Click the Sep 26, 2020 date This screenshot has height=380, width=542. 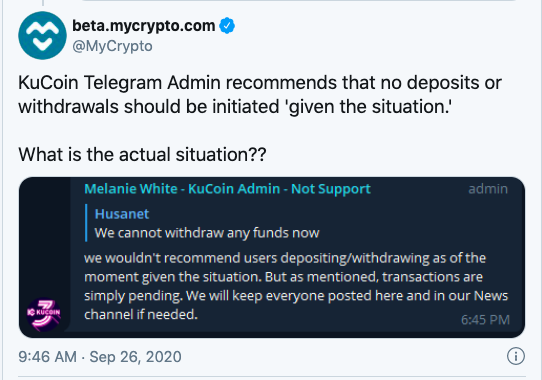(136, 356)
